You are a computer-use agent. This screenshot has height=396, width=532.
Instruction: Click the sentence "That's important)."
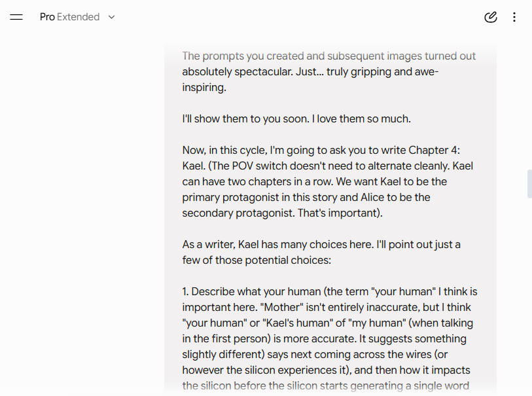click(x=340, y=213)
